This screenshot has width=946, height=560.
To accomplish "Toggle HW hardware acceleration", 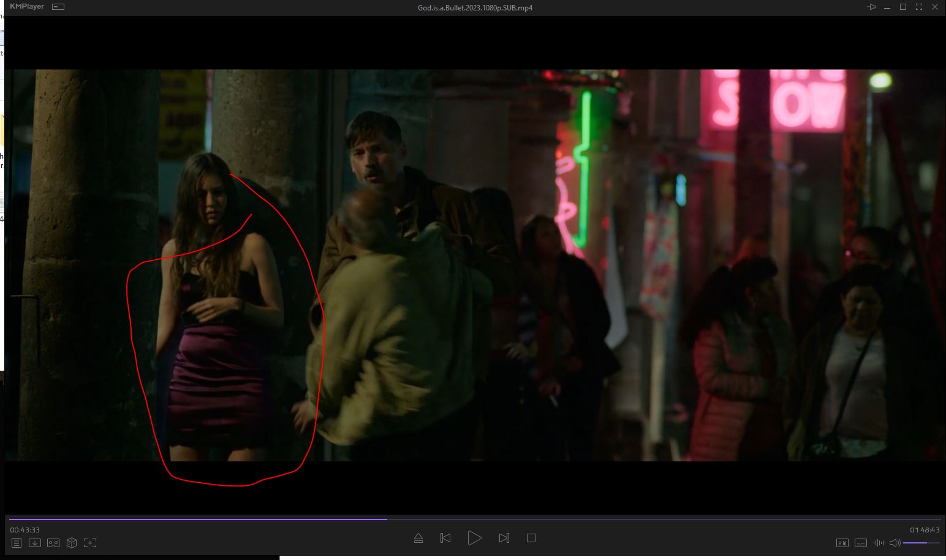I will [842, 543].
